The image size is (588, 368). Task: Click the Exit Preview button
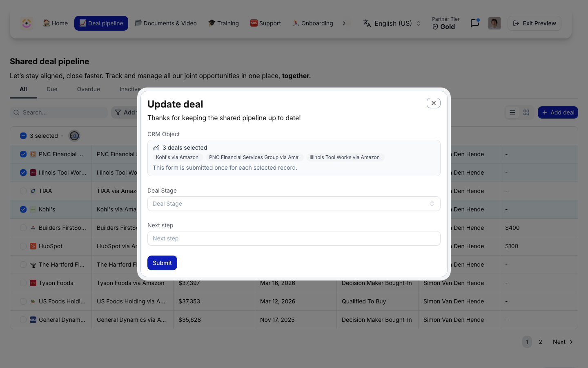(x=535, y=23)
